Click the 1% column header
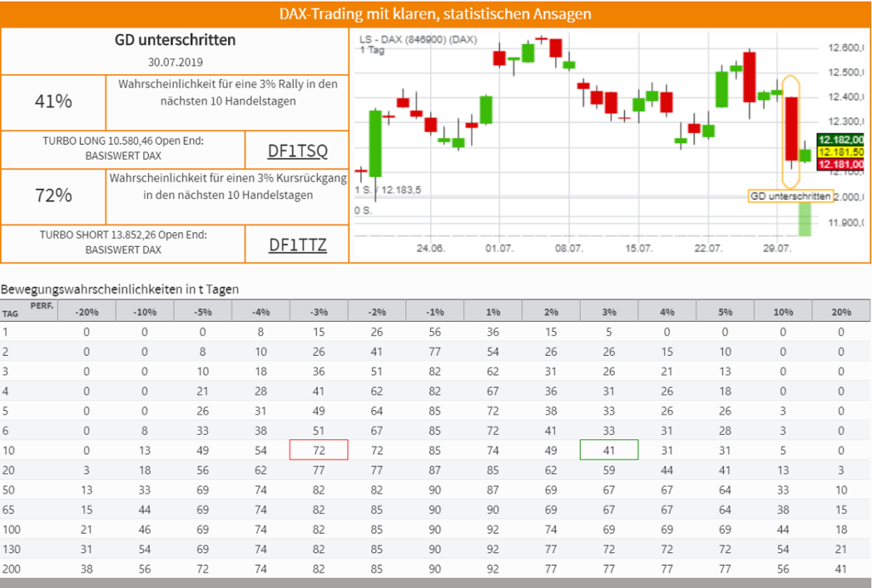The width and height of the screenshot is (872, 588). [x=493, y=311]
